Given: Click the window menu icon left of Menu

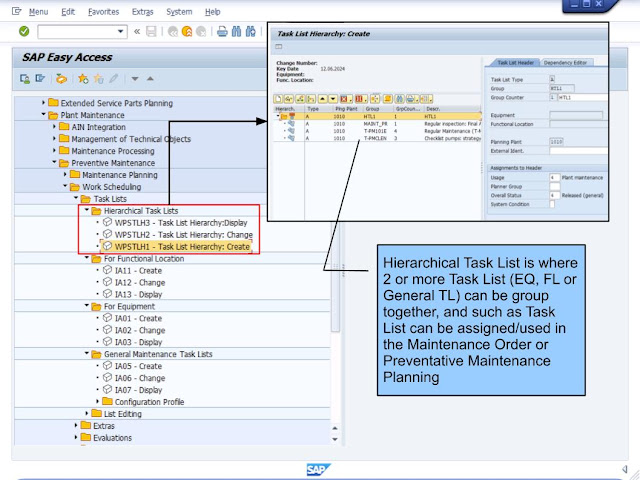Looking at the screenshot, I should pos(16,11).
